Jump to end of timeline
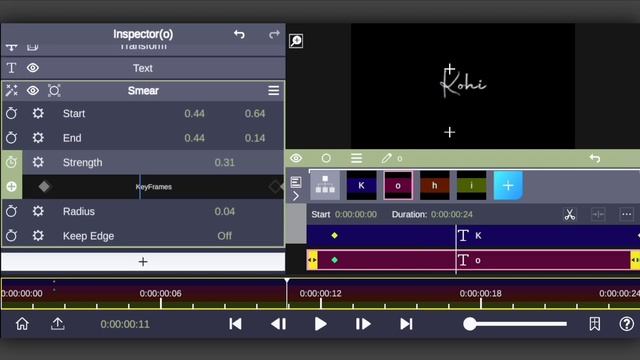Image resolution: width=640 pixels, height=360 pixels. [x=406, y=324]
